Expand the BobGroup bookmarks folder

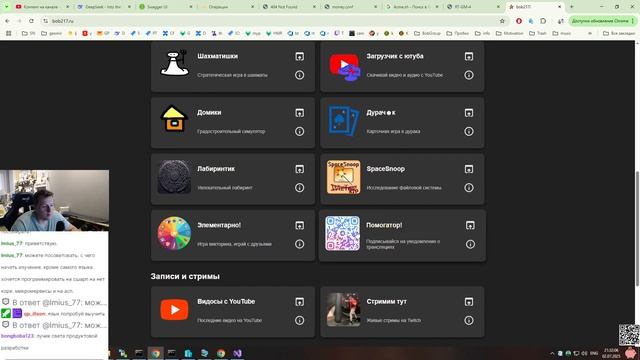pyautogui.click(x=427, y=33)
